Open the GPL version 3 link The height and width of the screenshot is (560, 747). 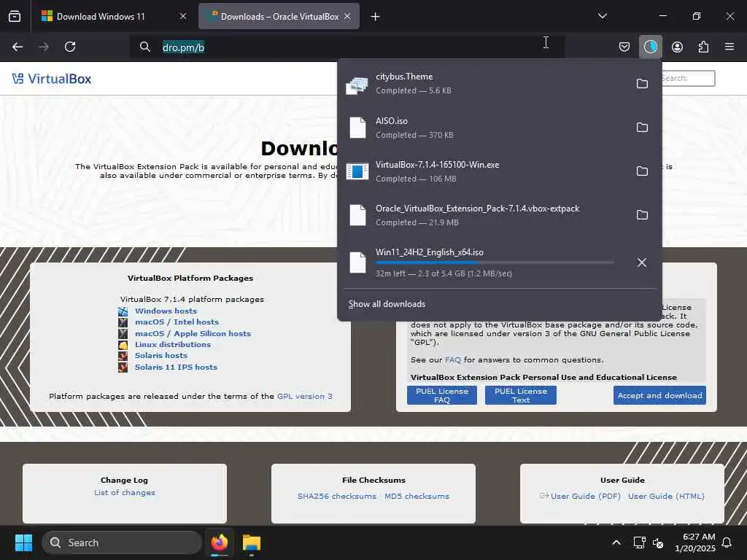click(x=305, y=396)
